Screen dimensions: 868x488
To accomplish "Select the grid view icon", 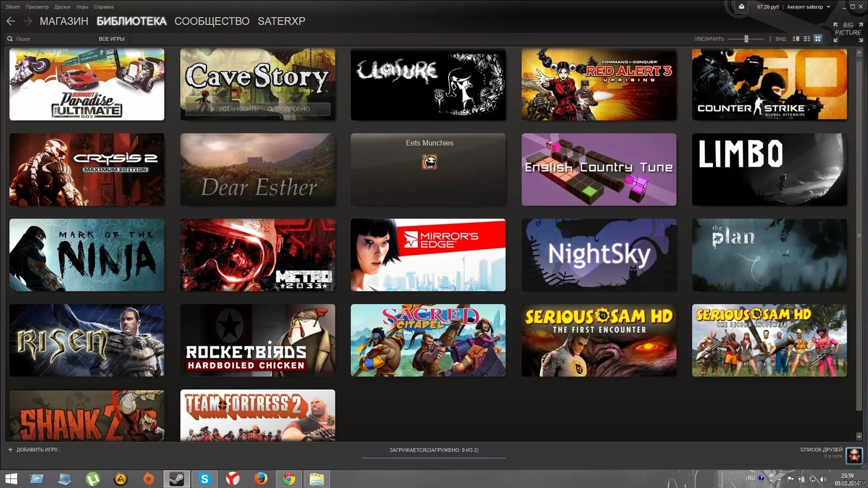I will click(818, 38).
